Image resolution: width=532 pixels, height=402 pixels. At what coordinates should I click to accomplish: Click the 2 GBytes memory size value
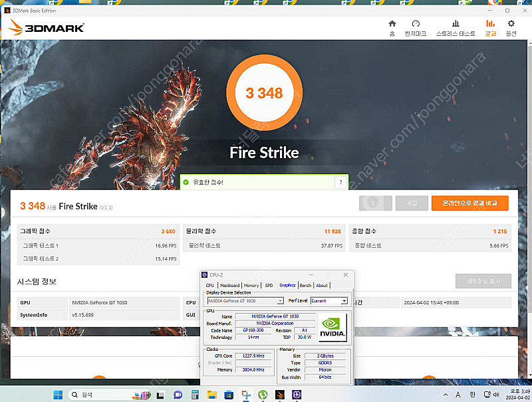(325, 356)
